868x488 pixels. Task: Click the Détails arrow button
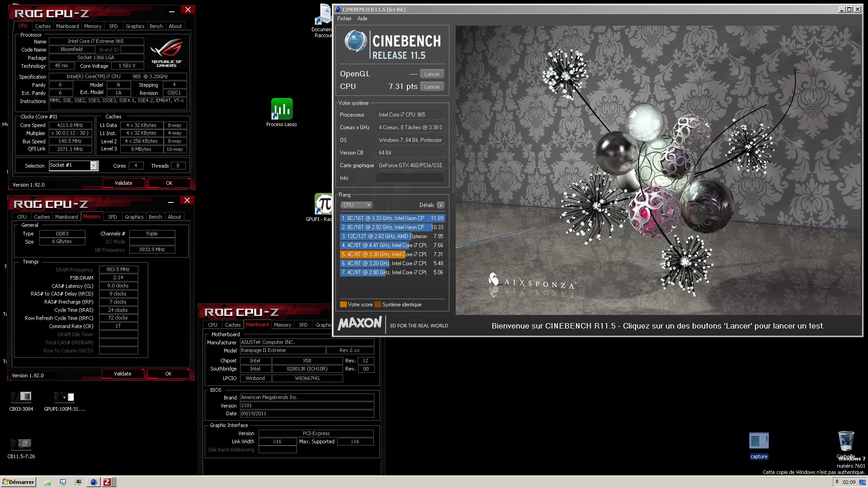tap(441, 205)
